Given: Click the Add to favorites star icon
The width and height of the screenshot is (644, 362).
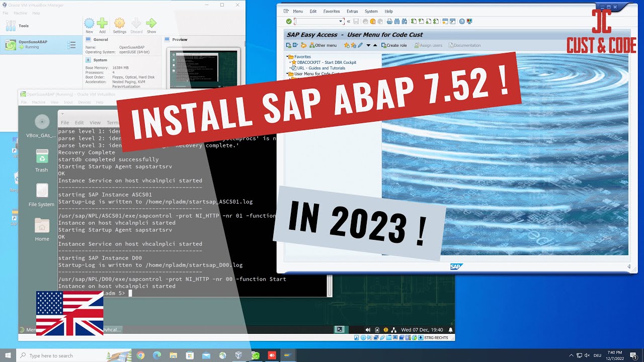Looking at the screenshot, I should (x=347, y=45).
